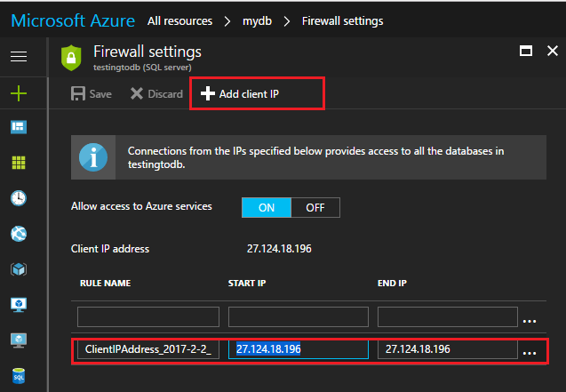Click Discard in the toolbar
The image size is (566, 392).
(x=156, y=94)
